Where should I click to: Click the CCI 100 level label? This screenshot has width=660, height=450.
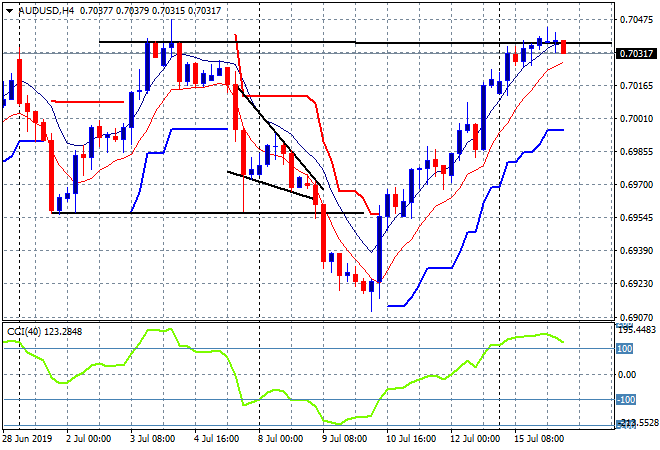coord(625,349)
